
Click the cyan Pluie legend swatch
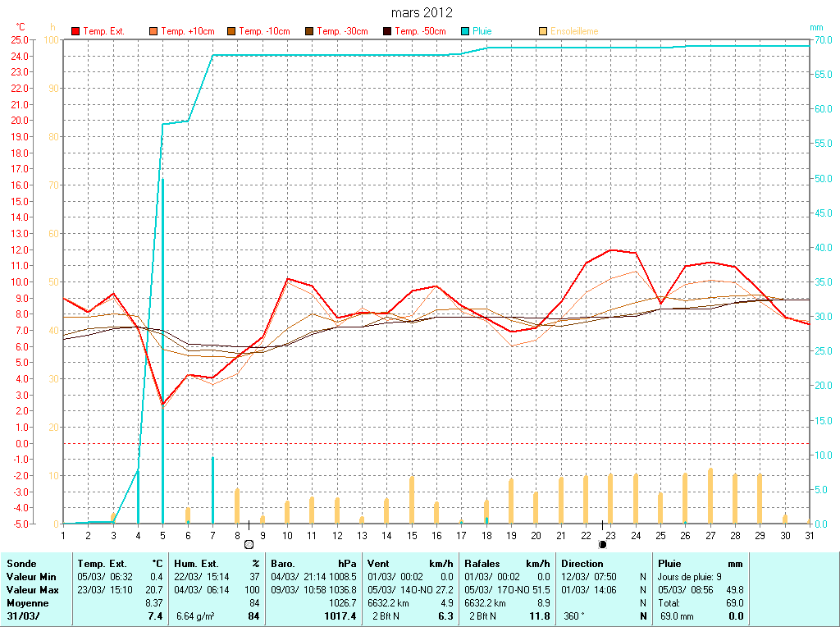click(465, 31)
